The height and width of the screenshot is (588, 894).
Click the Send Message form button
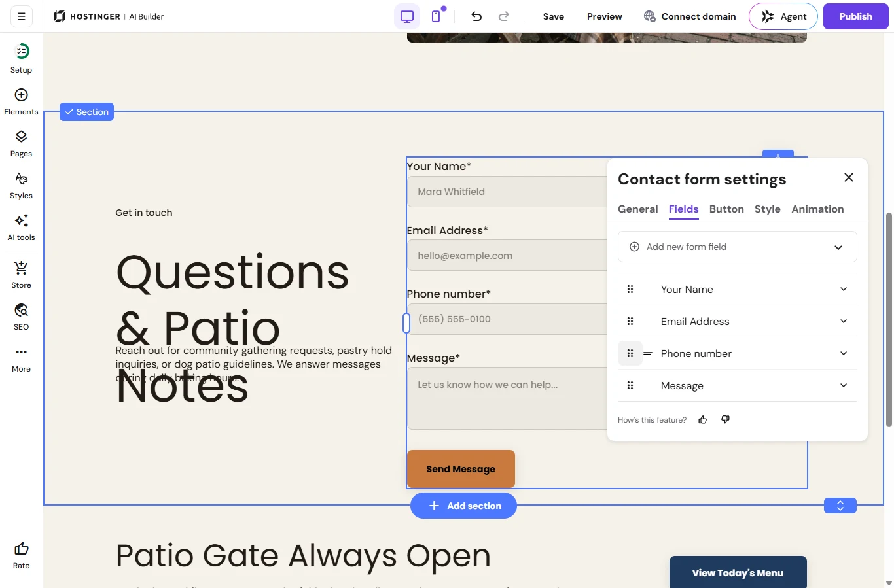[x=461, y=469]
